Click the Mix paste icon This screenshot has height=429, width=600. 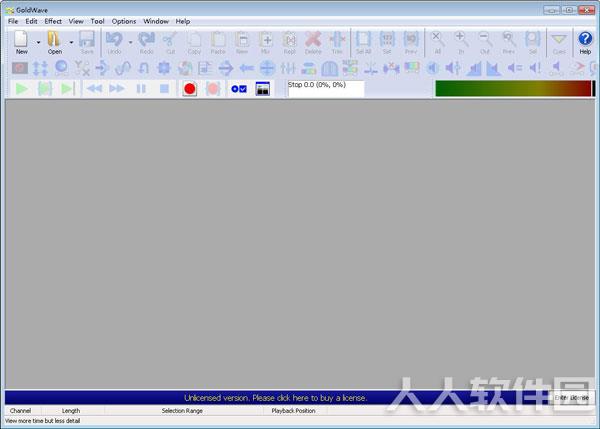266,42
